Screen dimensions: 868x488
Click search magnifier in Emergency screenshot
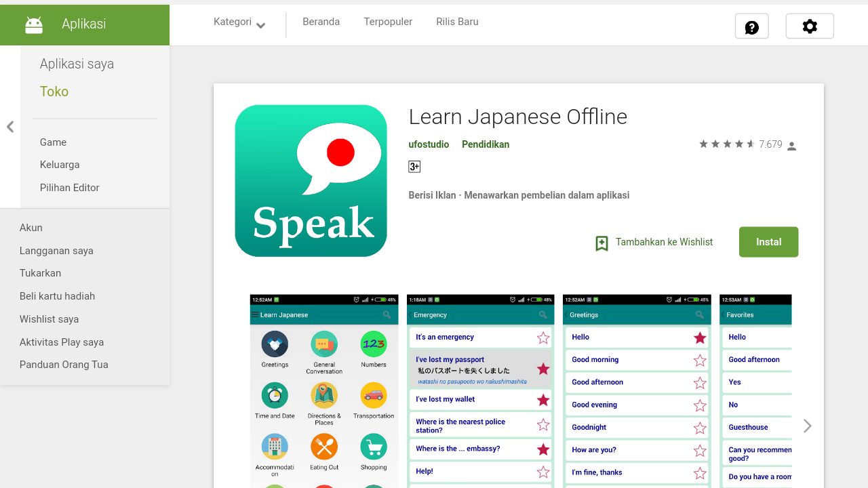point(542,315)
